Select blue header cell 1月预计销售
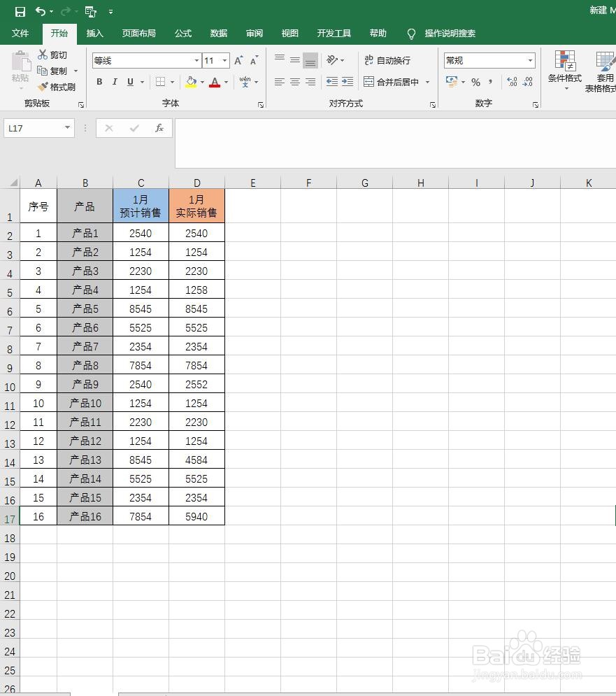The image size is (616, 696). (x=141, y=206)
